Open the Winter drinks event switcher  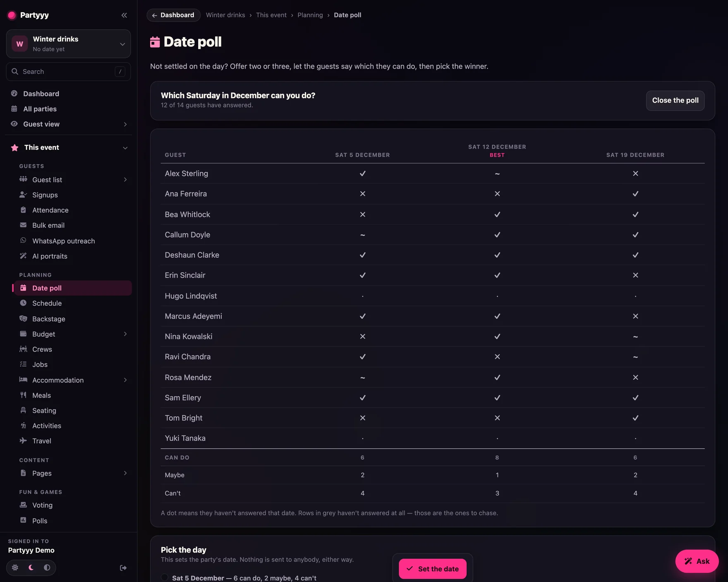(68, 44)
